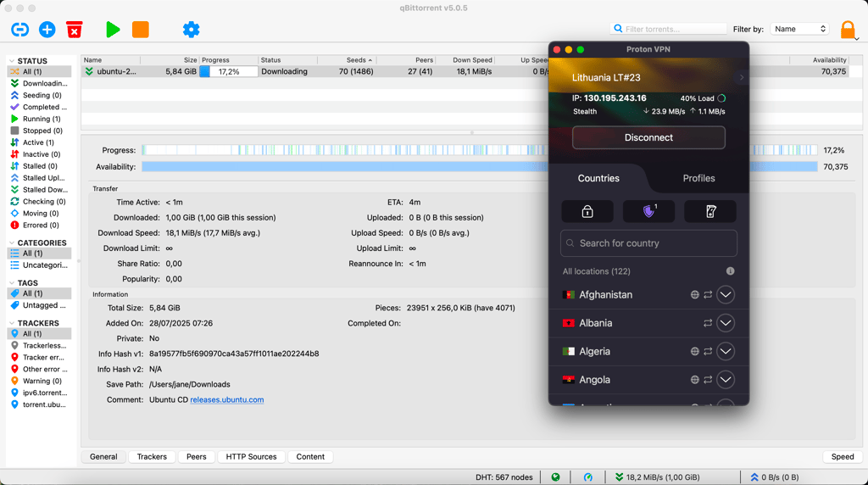Add torrent link using chain icon
The width and height of the screenshot is (868, 485).
pyautogui.click(x=20, y=30)
